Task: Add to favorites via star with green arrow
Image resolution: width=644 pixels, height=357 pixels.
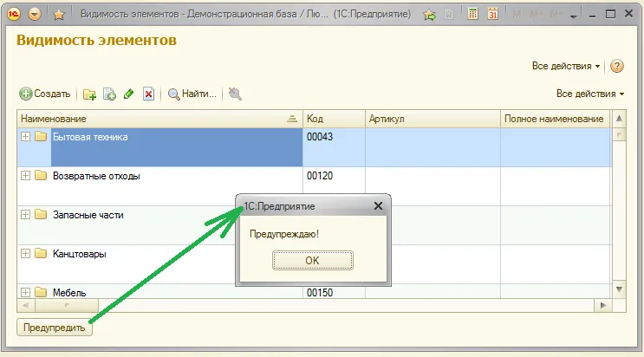Action: (x=430, y=16)
